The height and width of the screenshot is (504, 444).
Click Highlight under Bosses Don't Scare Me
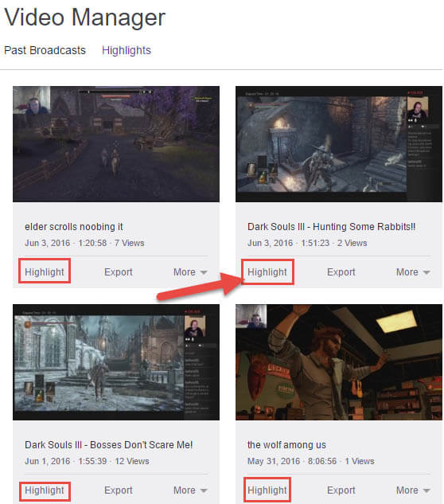[45, 490]
